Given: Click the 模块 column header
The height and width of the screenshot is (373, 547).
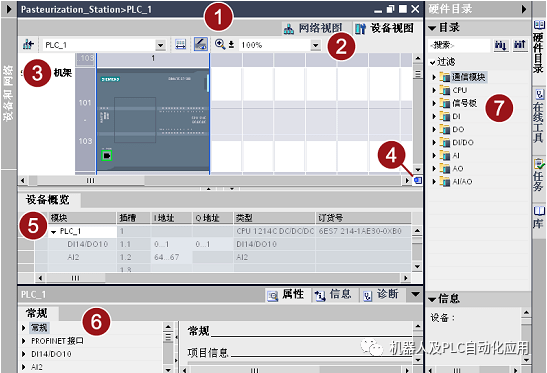Looking at the screenshot, I should (x=82, y=218).
